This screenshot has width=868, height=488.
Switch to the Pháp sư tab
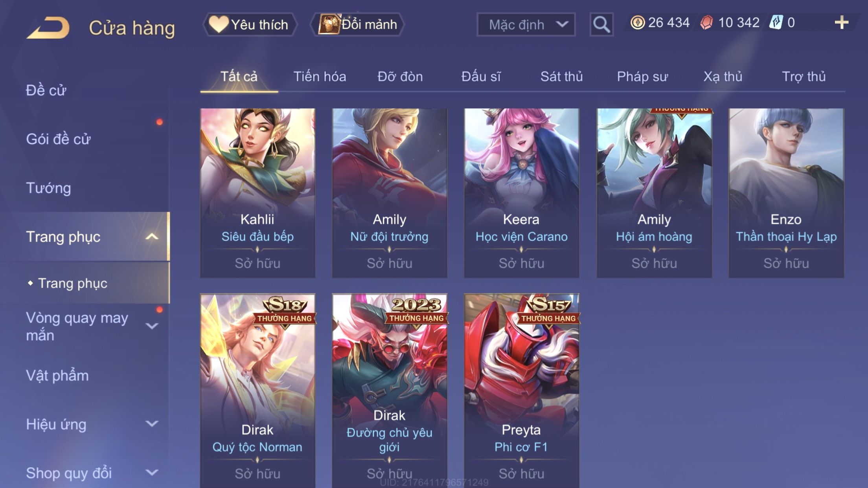[642, 77]
